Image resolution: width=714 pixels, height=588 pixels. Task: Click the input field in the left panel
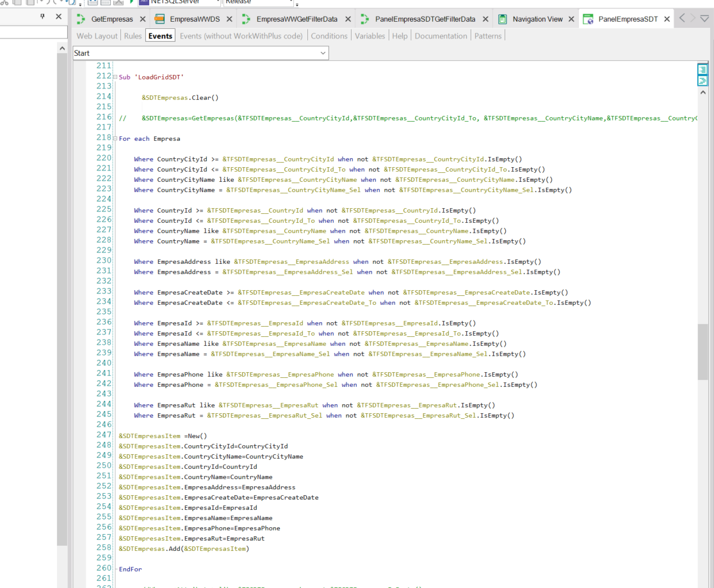(34, 32)
